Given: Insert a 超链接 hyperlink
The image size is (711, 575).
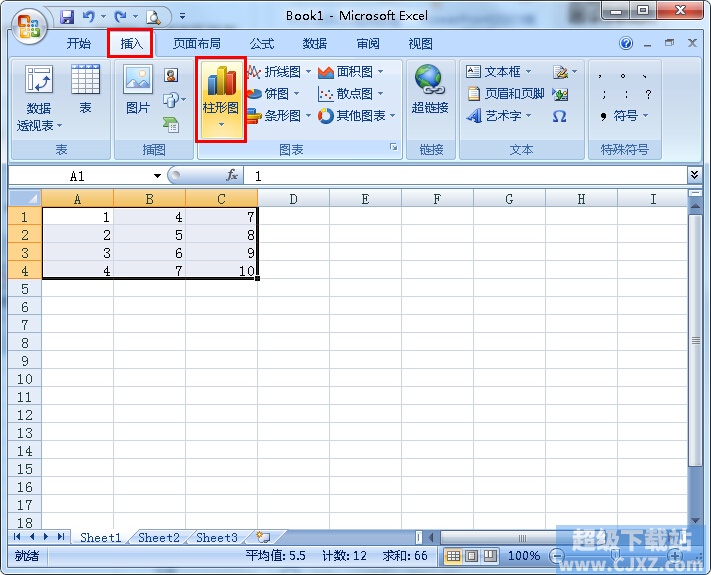Looking at the screenshot, I should (430, 89).
